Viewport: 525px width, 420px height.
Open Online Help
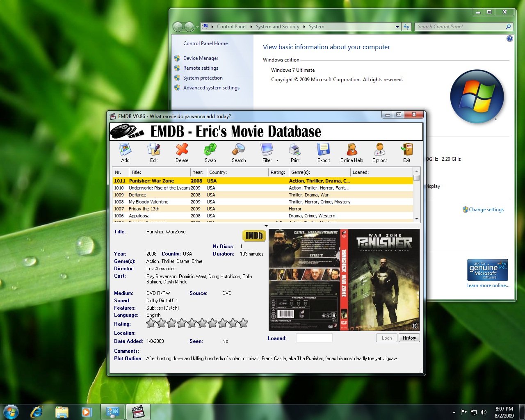[352, 150]
